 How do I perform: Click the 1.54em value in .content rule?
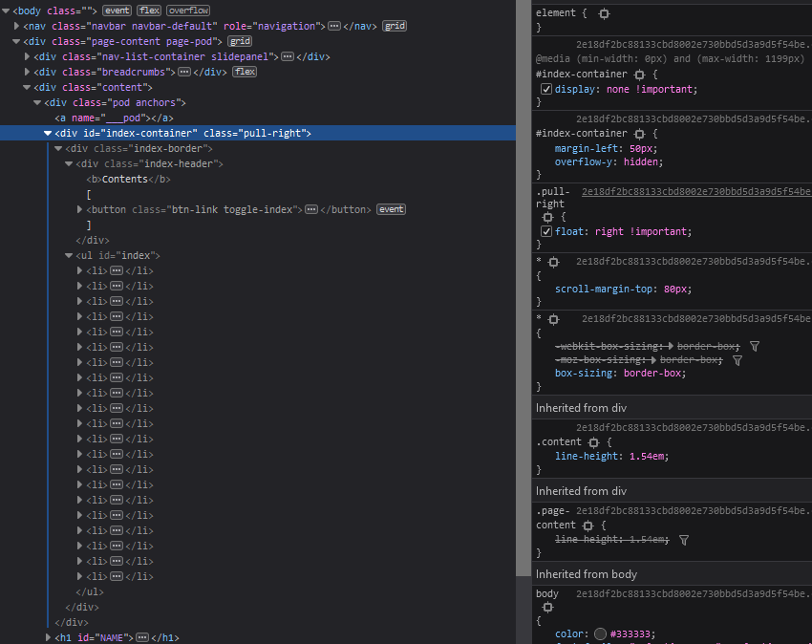(647, 457)
